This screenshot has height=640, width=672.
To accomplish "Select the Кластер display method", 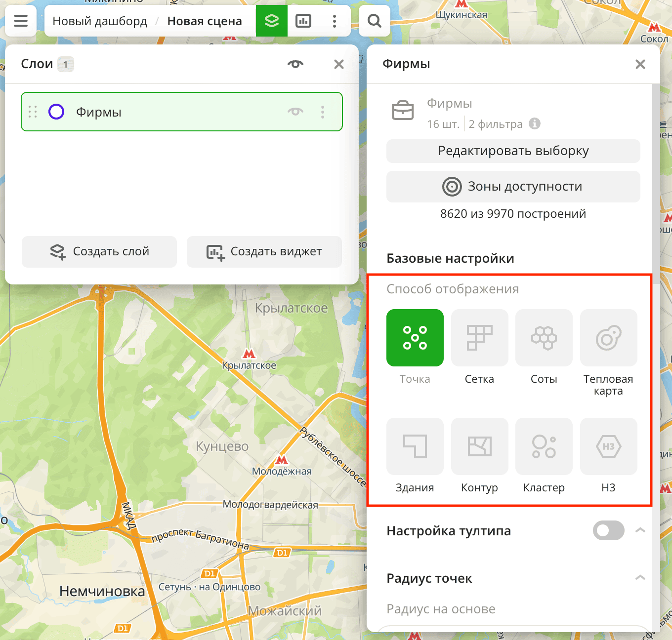I will pyautogui.click(x=544, y=446).
